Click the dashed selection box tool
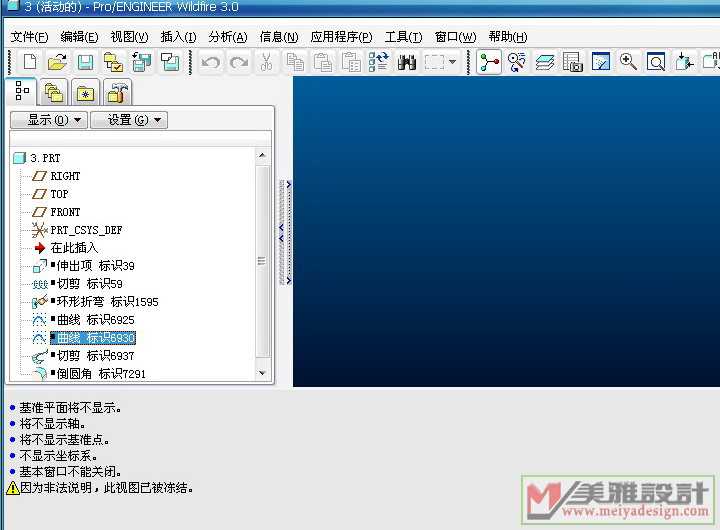The image size is (720, 530). 434,62
